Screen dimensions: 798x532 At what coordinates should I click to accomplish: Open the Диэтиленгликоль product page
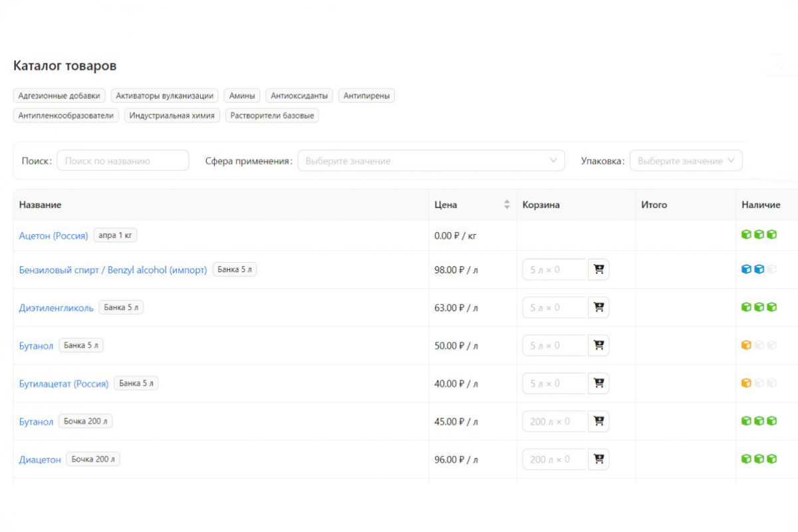[x=56, y=308]
